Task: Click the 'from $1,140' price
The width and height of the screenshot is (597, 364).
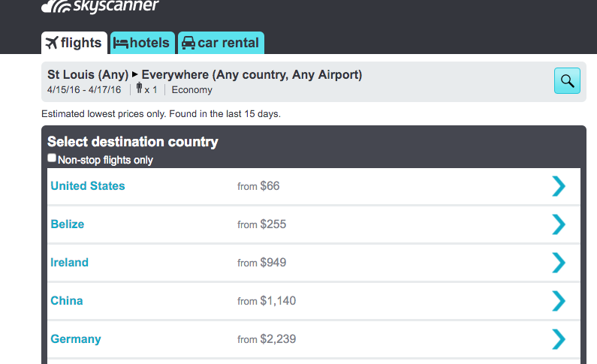Action: (267, 301)
